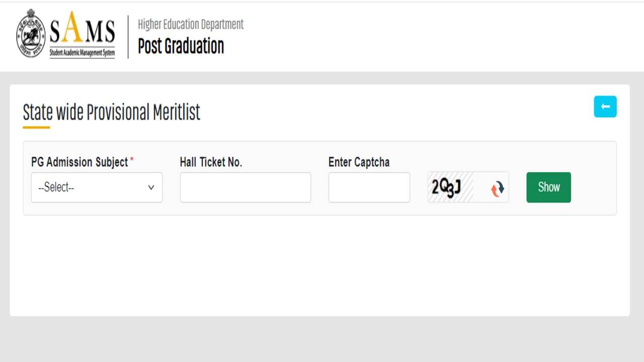The width and height of the screenshot is (644, 362).
Task: Go back using the blue arrow button
Action: click(x=605, y=107)
